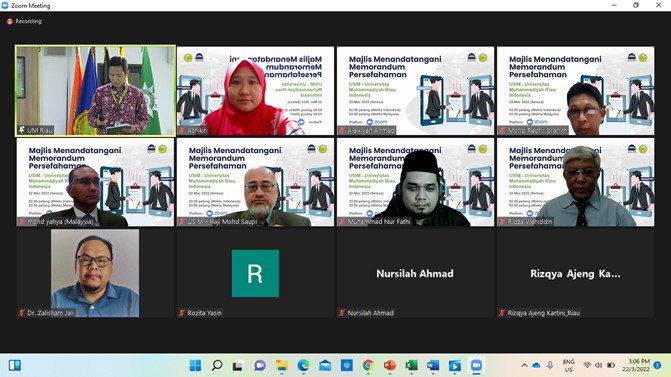Open taskbar Search magnifier
The width and height of the screenshot is (671, 377).
click(217, 365)
